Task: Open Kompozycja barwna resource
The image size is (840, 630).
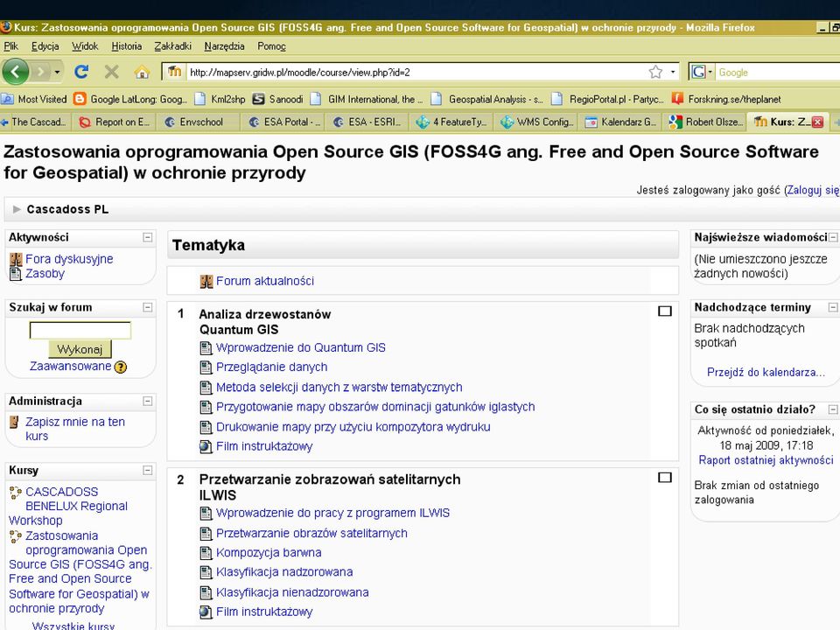Action: 269,553
